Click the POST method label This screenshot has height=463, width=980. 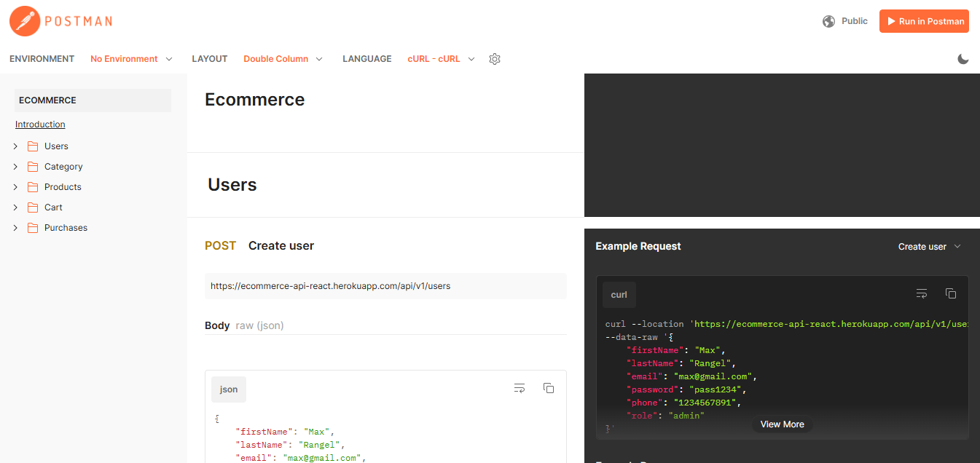click(x=220, y=246)
